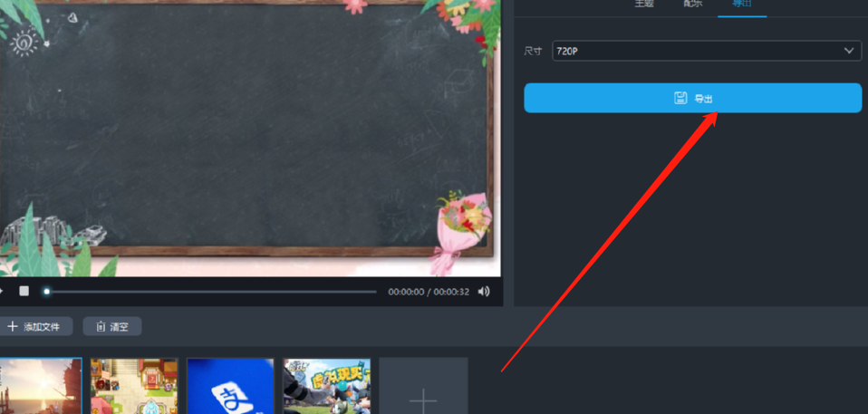Click the 尺寸 size label
The height and width of the screenshot is (414, 868).
click(x=533, y=51)
